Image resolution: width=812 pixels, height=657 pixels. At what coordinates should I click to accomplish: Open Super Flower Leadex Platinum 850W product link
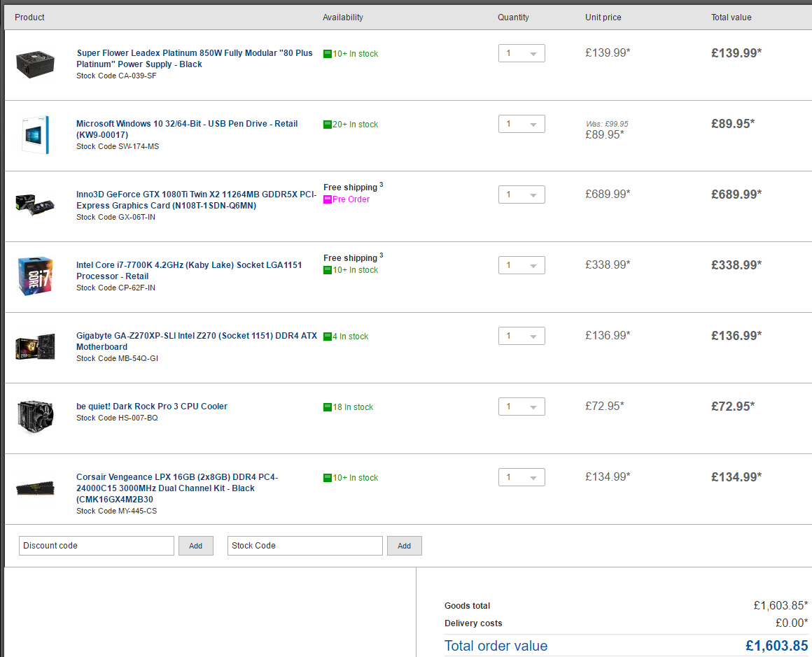click(195, 59)
